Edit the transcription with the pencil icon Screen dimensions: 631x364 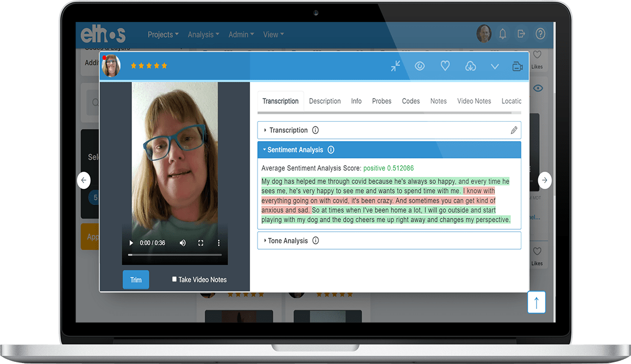514,130
